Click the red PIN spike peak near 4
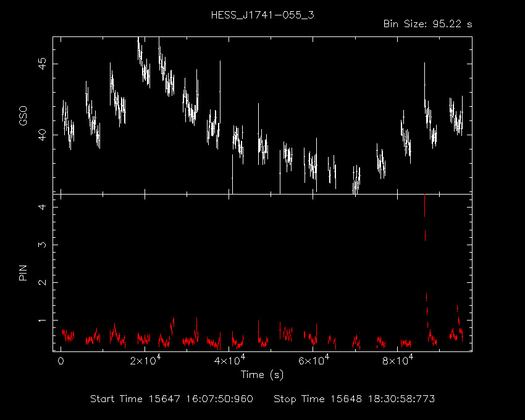 (x=424, y=205)
